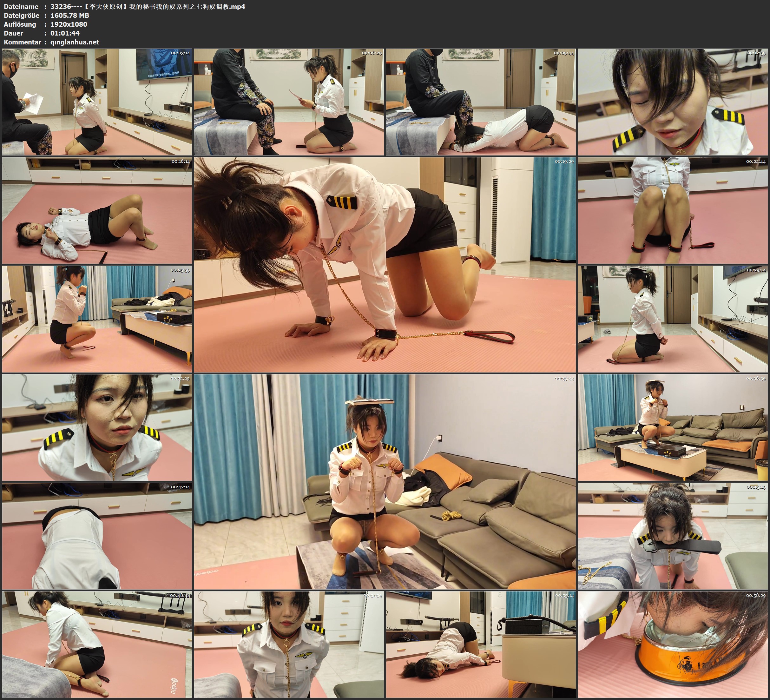Viewport: 770px width, 700px height.
Task: Click the qinglanhua.net comment text
Action: tap(75, 42)
